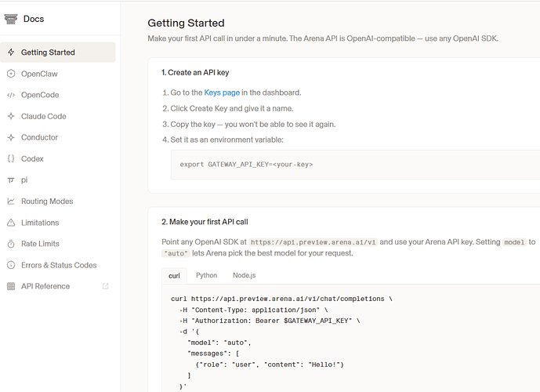Click the export GATEWAY_API_KEY code block

point(355,165)
